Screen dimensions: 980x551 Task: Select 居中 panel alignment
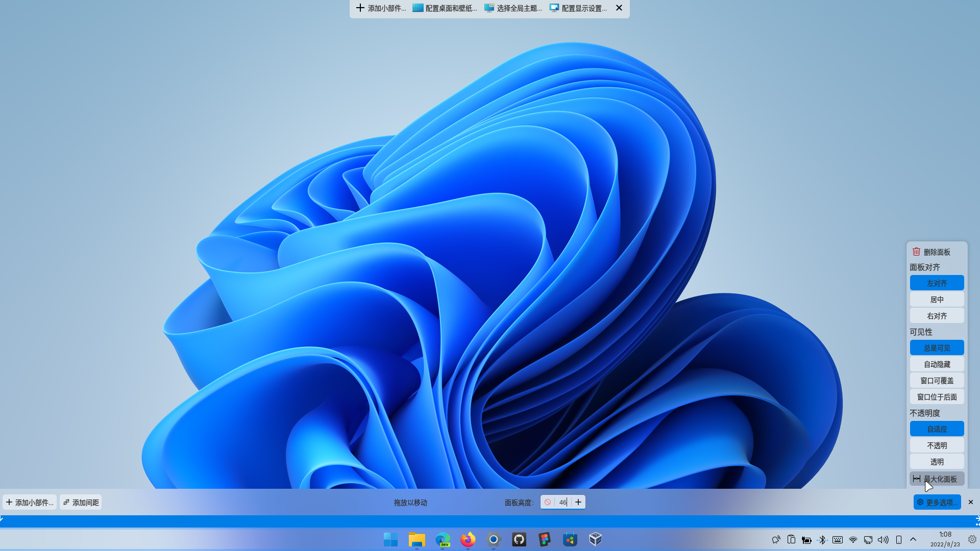pyautogui.click(x=937, y=299)
